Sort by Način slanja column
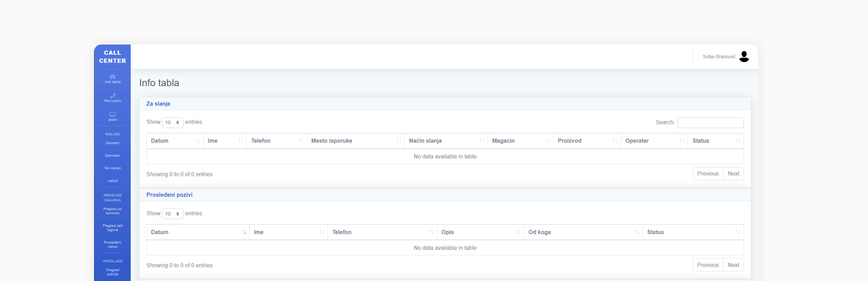Screen dimensions: 868x281 coord(446,141)
